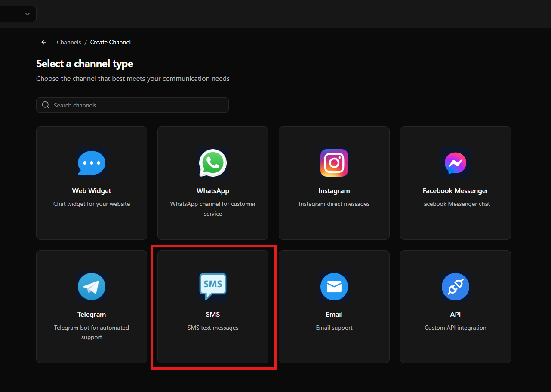Click 'Email support' description
The height and width of the screenshot is (392, 551).
pyautogui.click(x=334, y=328)
